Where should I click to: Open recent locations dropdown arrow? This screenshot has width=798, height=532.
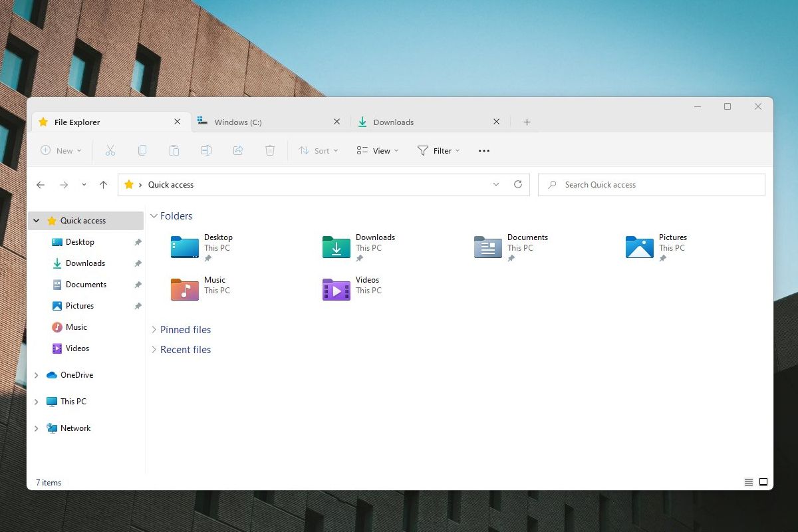point(84,185)
